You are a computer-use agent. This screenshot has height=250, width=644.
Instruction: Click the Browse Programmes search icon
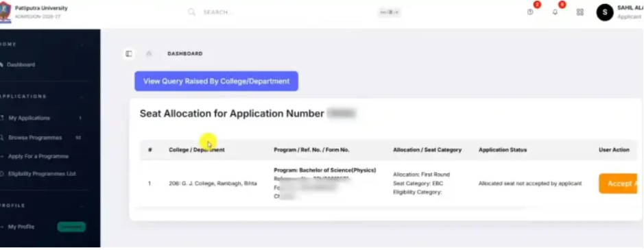tap(2, 138)
